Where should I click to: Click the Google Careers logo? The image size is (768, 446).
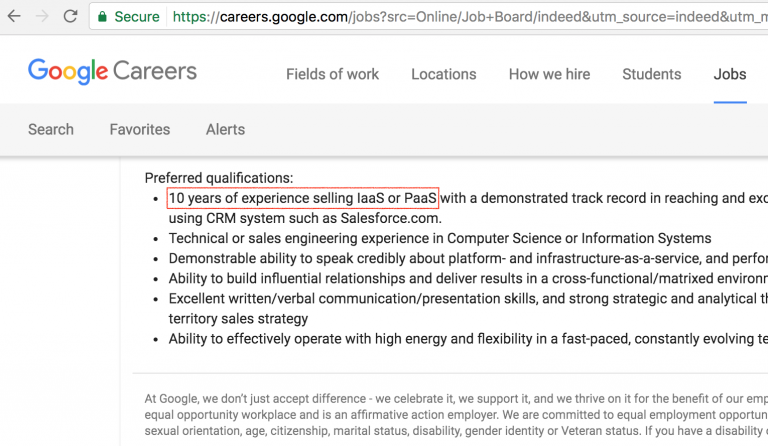(112, 72)
